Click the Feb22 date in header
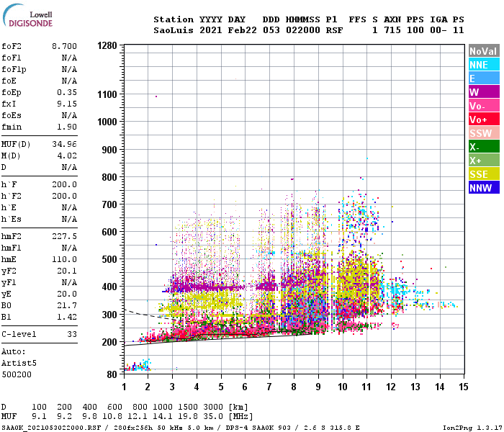Screen dimensions: 504x432 pos(243,30)
